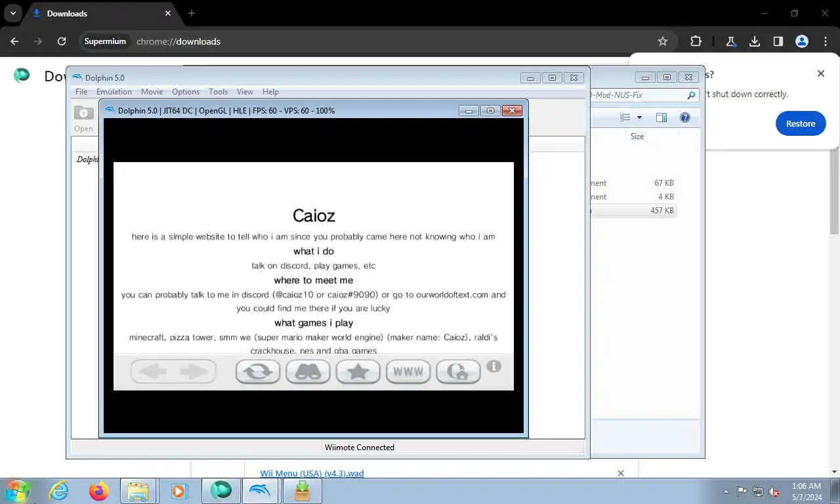Open the View menu in Dolphin

pyautogui.click(x=245, y=92)
